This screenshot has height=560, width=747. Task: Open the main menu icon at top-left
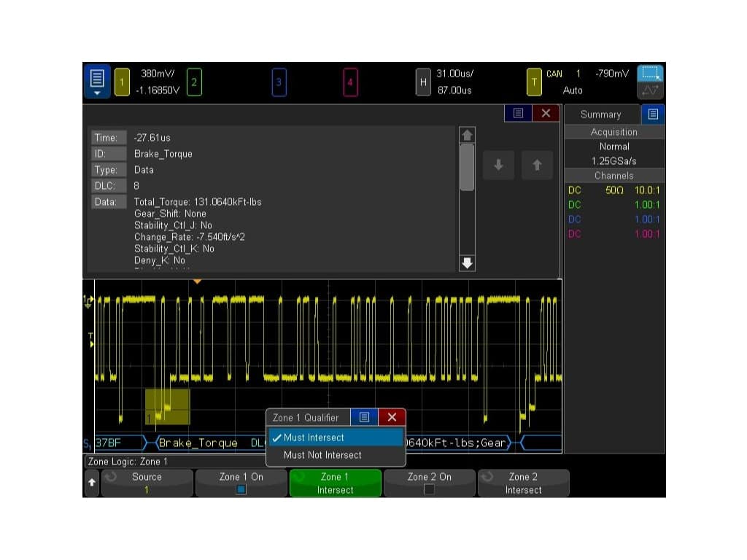click(97, 82)
